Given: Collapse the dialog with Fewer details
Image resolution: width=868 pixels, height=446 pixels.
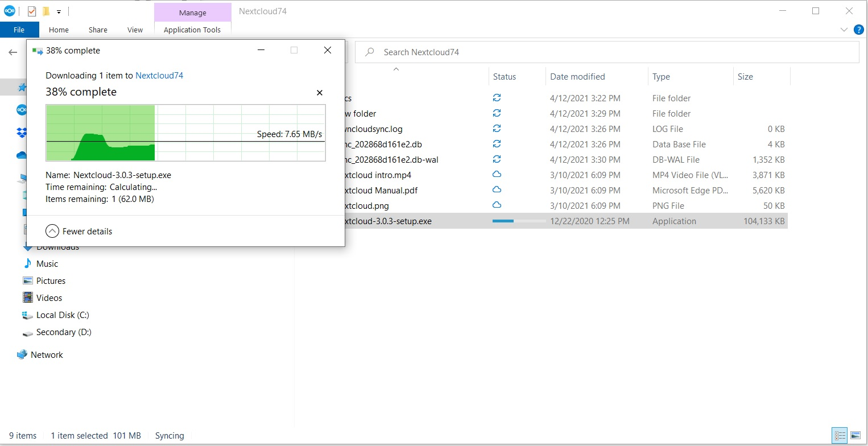Looking at the screenshot, I should point(79,231).
